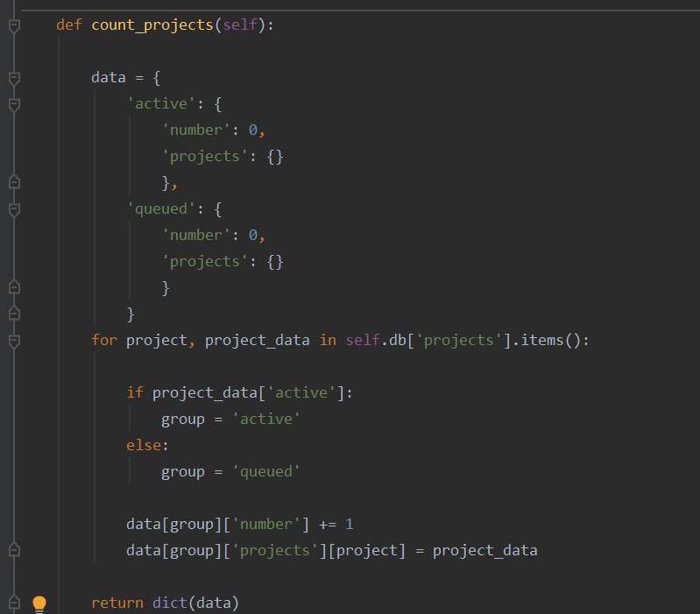Click 'number' key inside the queued block

[195, 235]
